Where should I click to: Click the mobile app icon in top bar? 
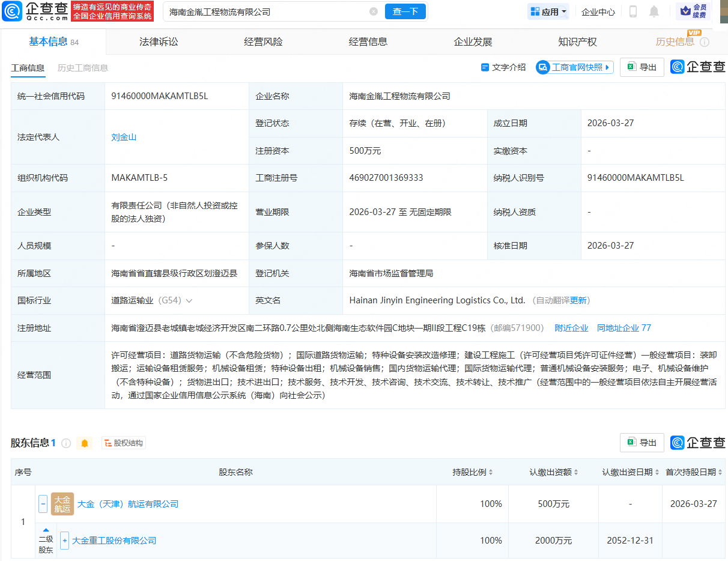click(632, 11)
